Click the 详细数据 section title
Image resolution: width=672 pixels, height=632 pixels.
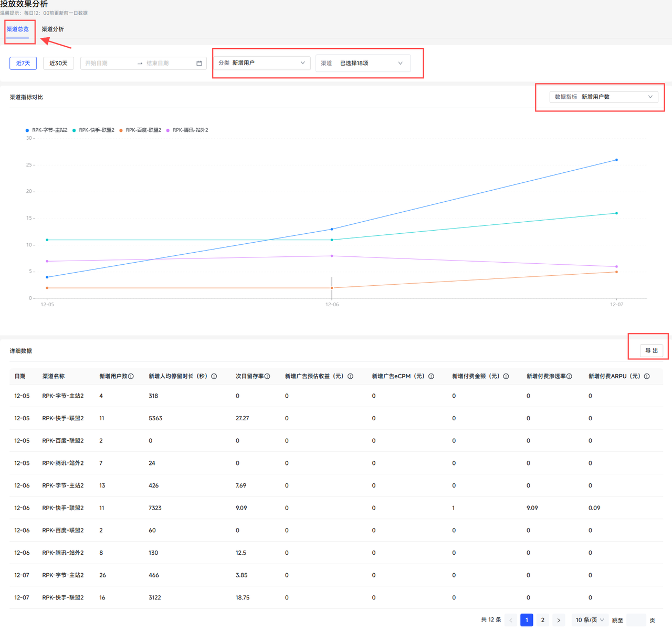pos(20,351)
